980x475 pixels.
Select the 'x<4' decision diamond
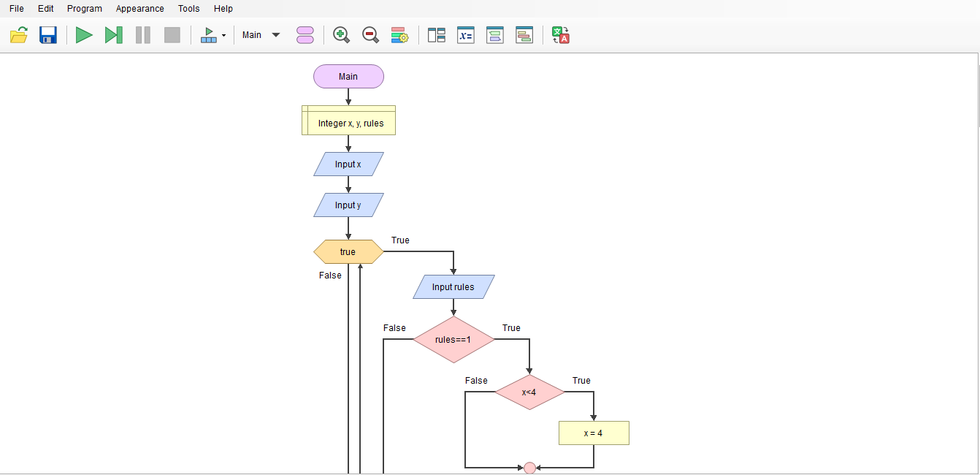pyautogui.click(x=529, y=392)
